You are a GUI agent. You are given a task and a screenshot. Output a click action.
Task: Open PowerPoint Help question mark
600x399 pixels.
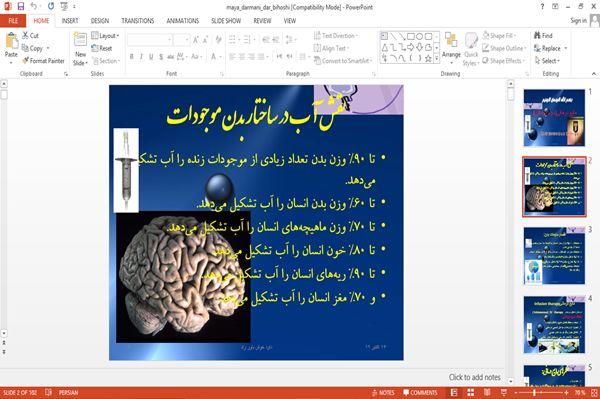point(542,7)
